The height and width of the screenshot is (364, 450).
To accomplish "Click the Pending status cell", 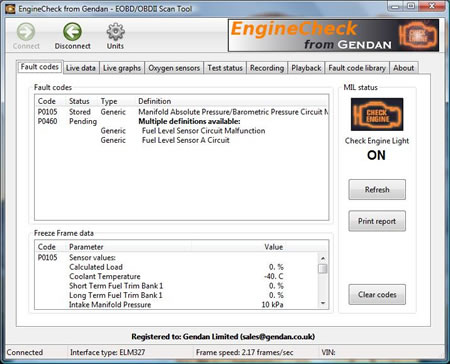I will 83,121.
